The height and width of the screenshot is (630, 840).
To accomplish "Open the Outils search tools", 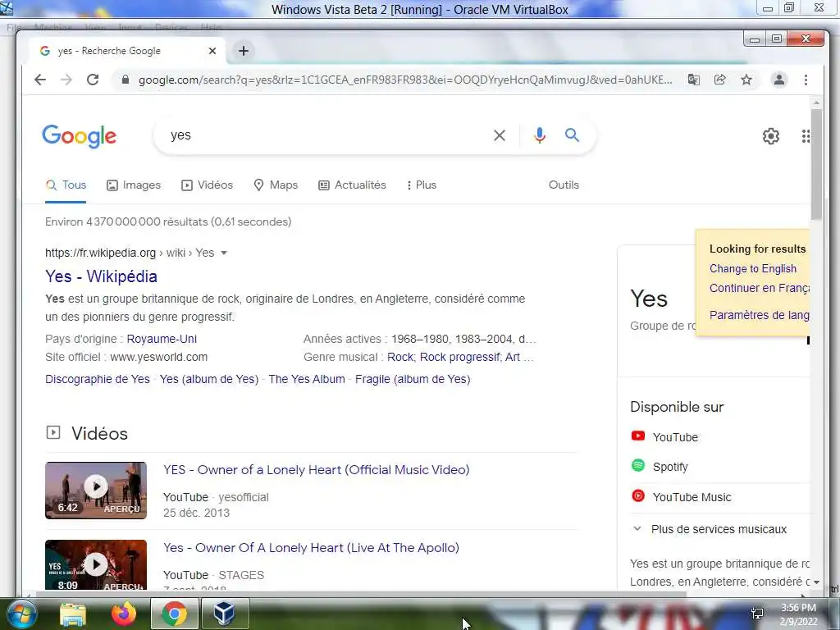I will click(564, 185).
